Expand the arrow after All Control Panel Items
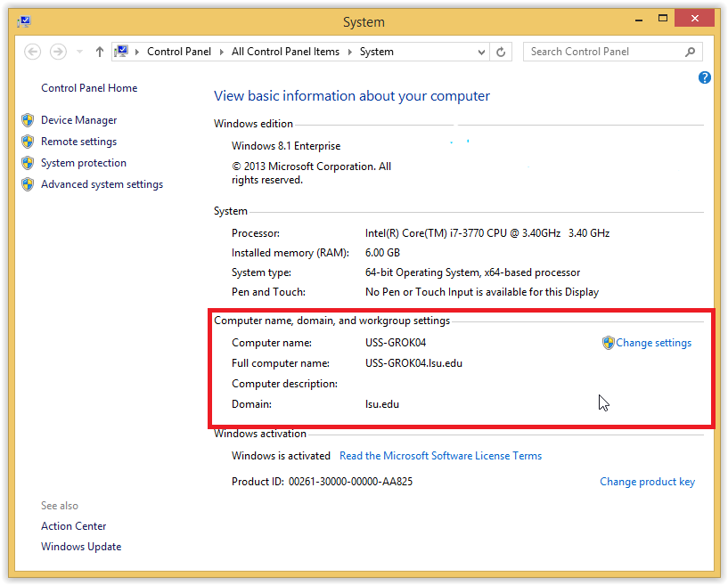This screenshot has height=585, width=728. point(350,52)
